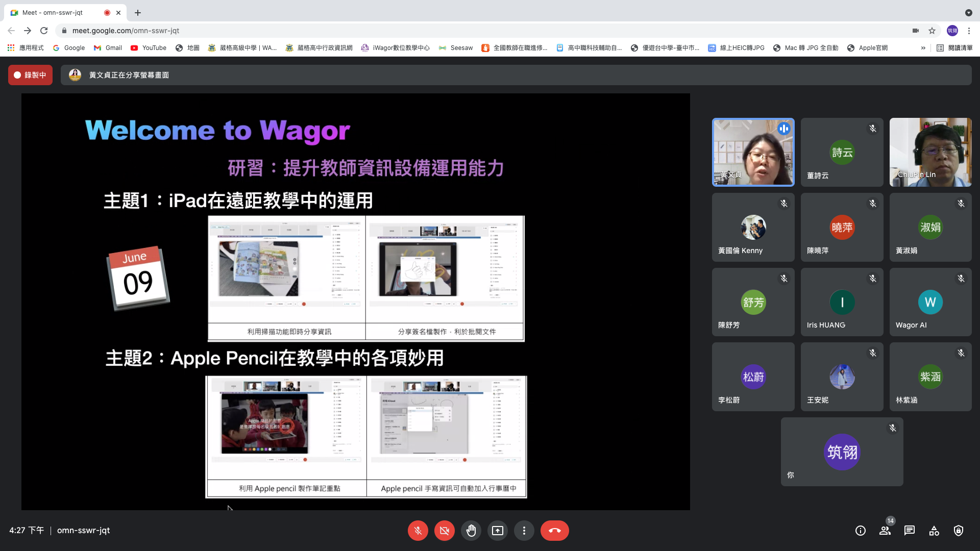Screen dimensions: 980x551
Task: Open meeting details info icon
Action: tap(861, 531)
